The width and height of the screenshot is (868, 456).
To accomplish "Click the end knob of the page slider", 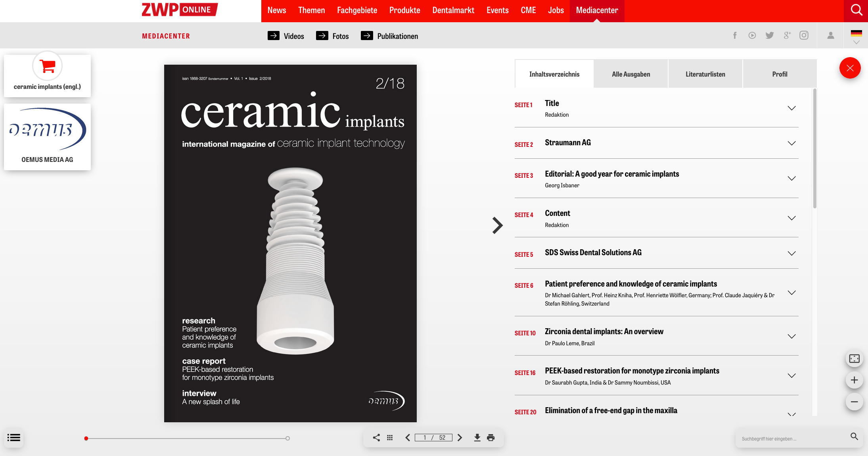I will pos(287,438).
